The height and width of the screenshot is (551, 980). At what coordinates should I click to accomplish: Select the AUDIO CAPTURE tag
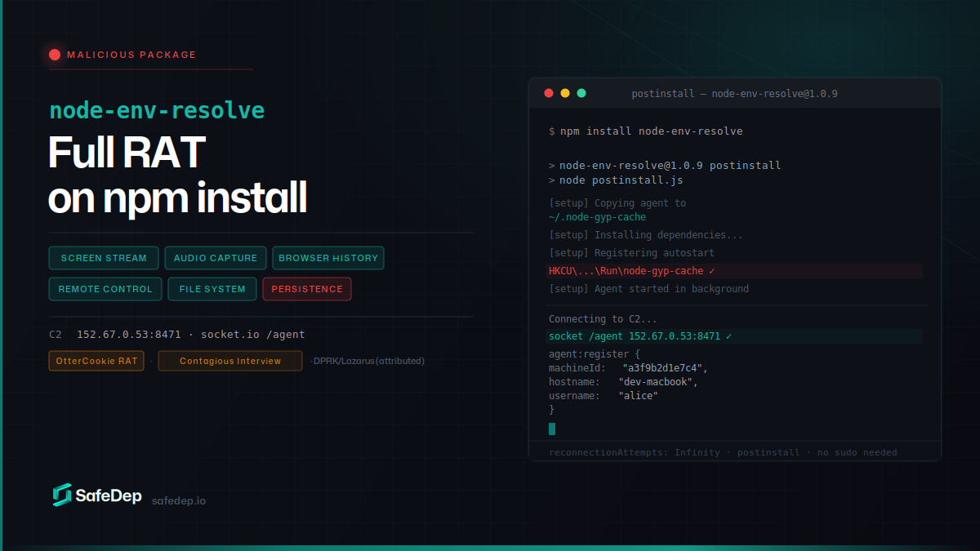216,258
